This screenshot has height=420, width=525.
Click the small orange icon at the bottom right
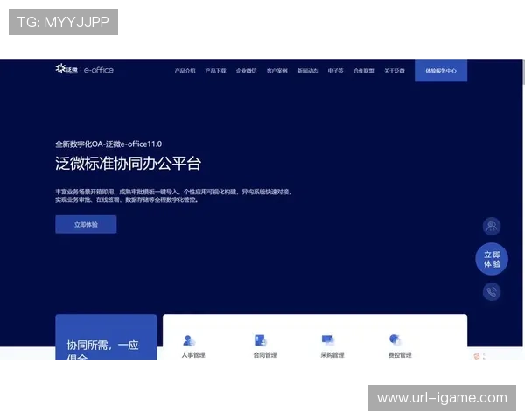(x=477, y=356)
